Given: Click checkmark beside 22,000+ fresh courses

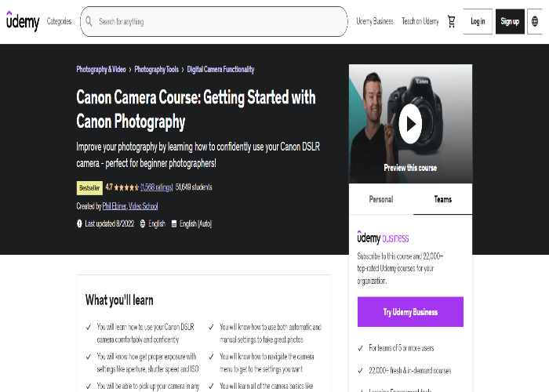Looking at the screenshot, I should click(x=361, y=371).
